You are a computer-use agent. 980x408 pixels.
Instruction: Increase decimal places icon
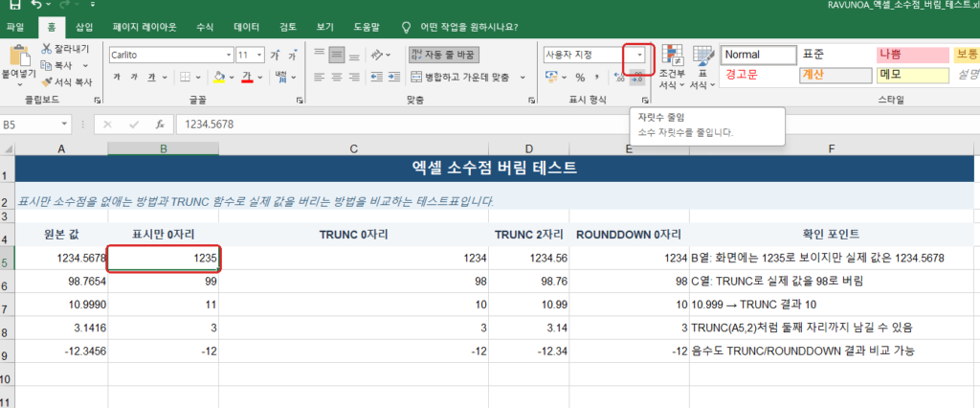pyautogui.click(x=620, y=77)
